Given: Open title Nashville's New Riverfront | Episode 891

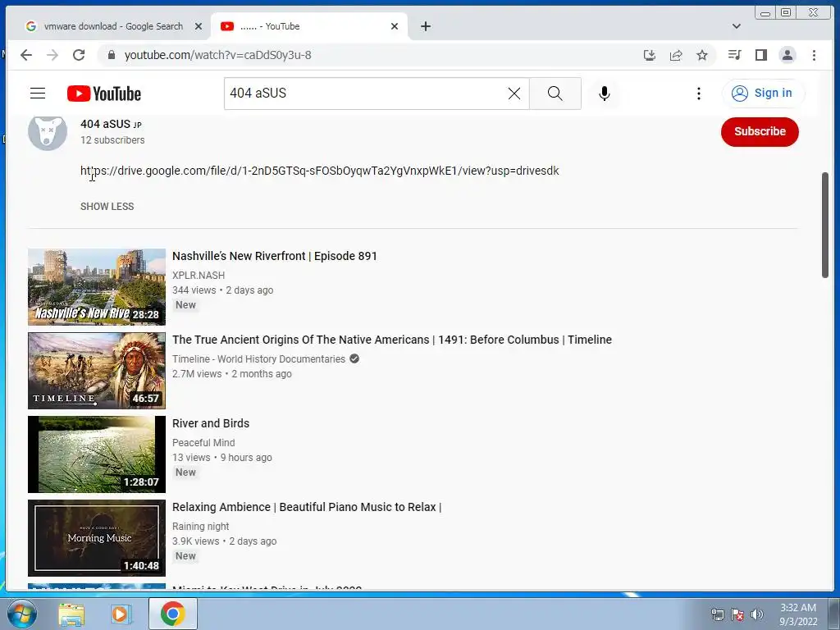Looking at the screenshot, I should pyautogui.click(x=275, y=256).
